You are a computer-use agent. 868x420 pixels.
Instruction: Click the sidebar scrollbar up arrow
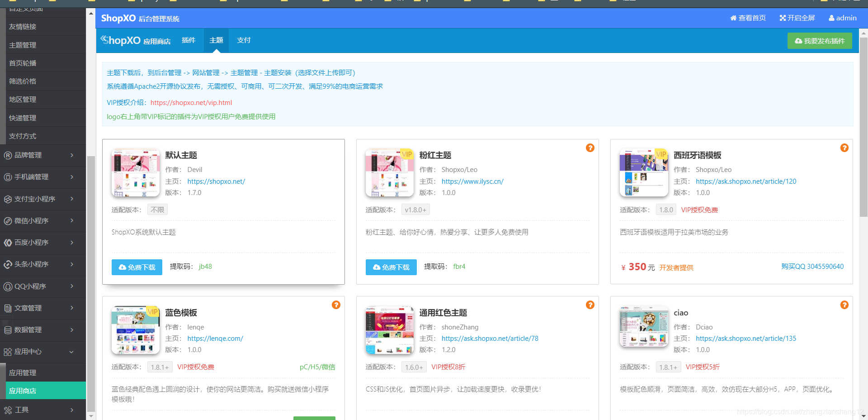[x=91, y=13]
